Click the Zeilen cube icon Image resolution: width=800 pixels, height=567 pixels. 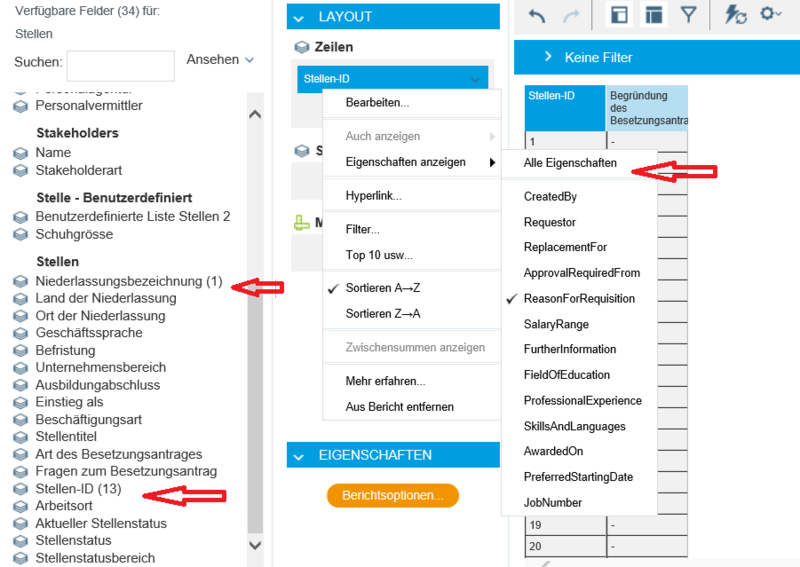pos(302,47)
